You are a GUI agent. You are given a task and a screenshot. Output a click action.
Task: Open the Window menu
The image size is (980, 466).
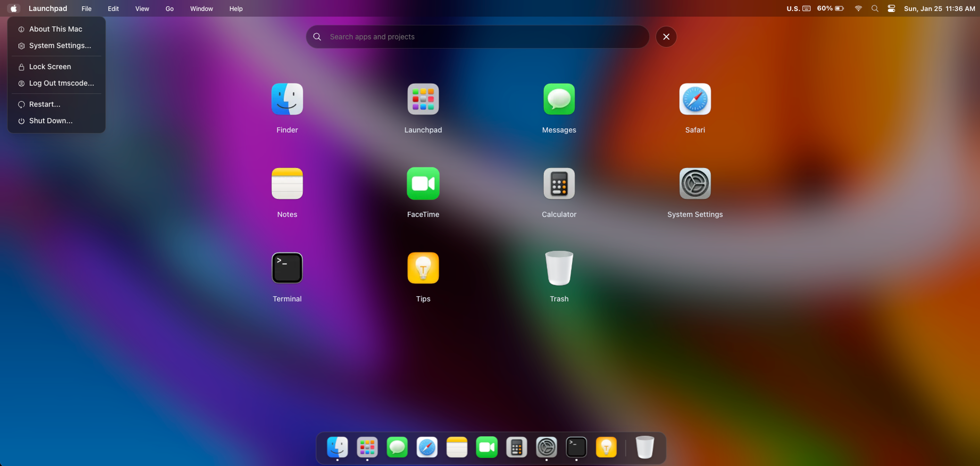(201, 8)
